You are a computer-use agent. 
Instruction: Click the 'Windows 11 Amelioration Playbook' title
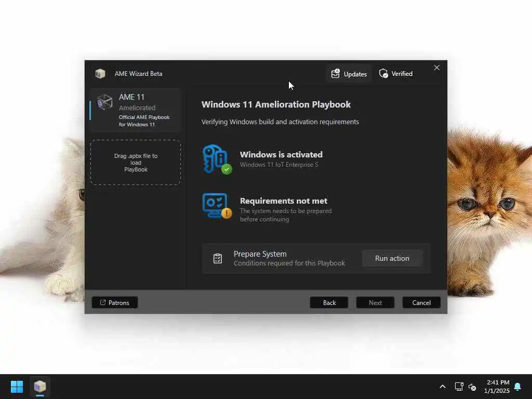click(276, 104)
